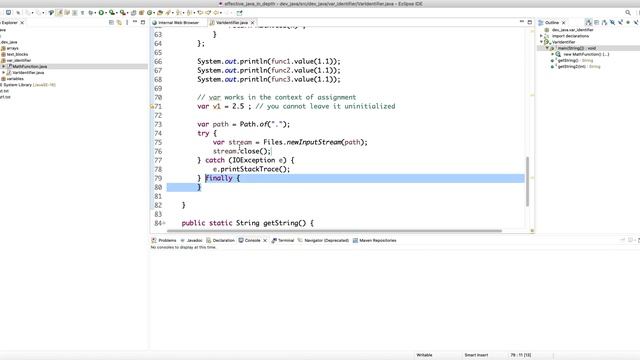640x360 pixels.
Task: Open the Declaration tab
Action: [220, 240]
